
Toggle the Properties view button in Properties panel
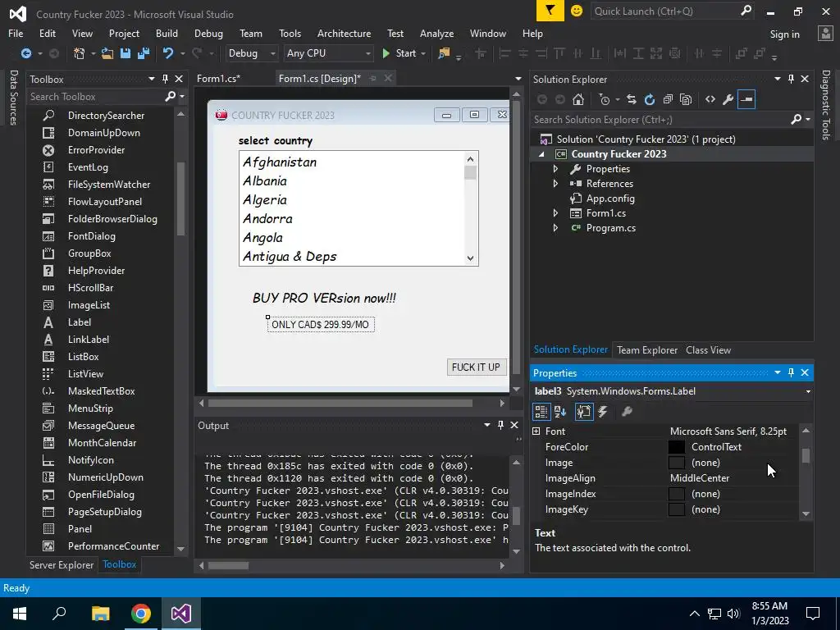click(x=584, y=412)
